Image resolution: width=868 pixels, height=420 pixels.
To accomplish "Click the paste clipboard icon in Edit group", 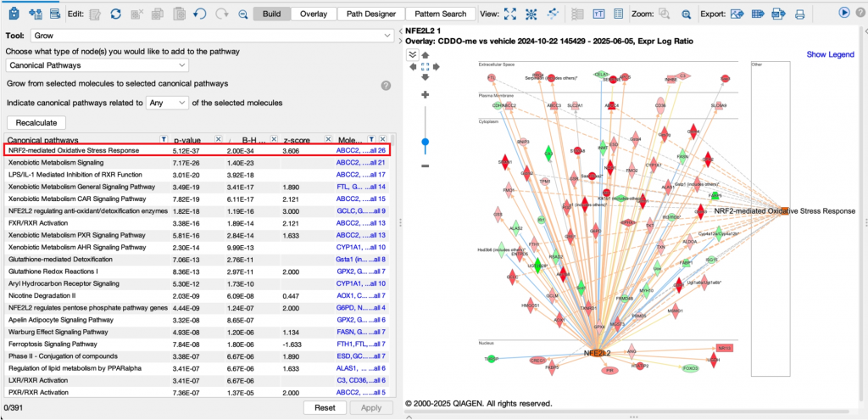I will (x=179, y=14).
